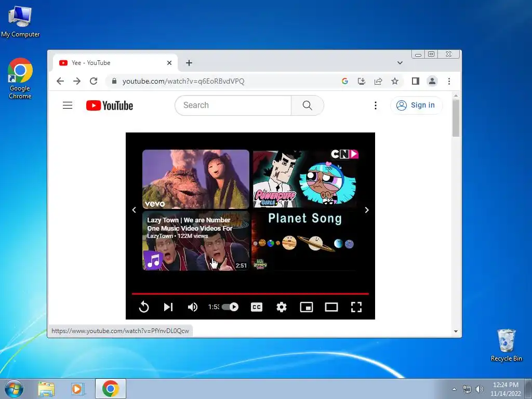Click the page vertical scrollbar thumb
Viewport: 532px width, 399px height.
coord(456,118)
